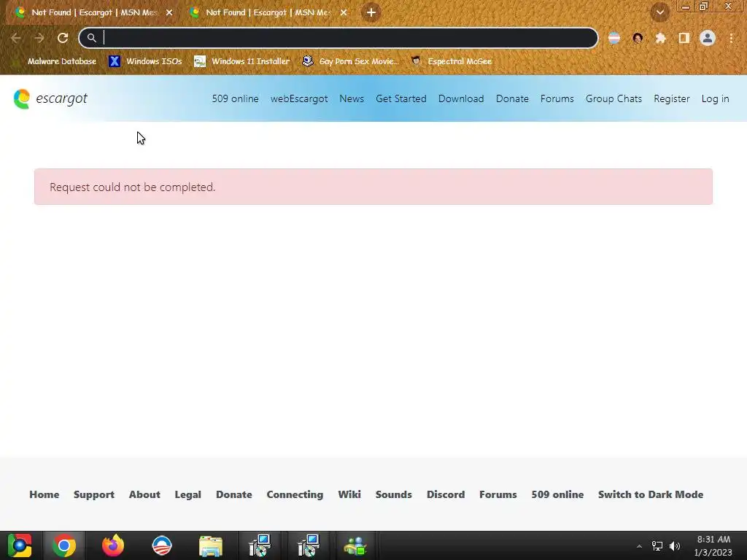
Task: Open Legal in the footer
Action: [187, 495]
